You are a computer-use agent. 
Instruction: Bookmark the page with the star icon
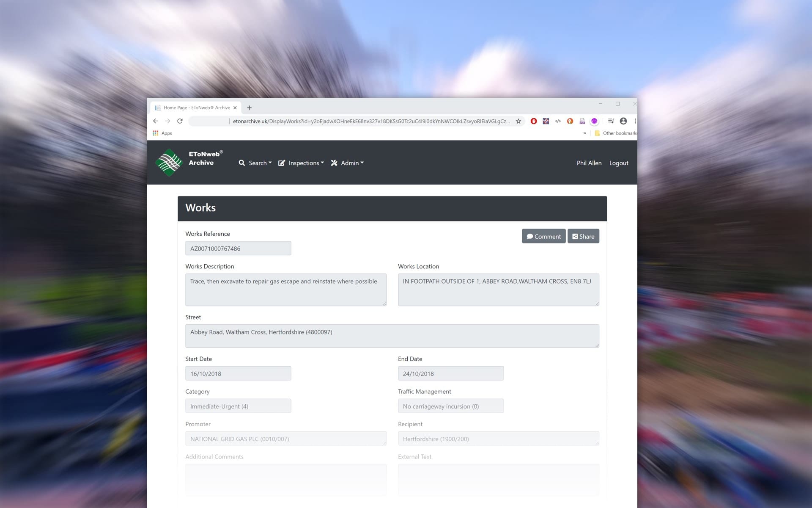(518, 121)
